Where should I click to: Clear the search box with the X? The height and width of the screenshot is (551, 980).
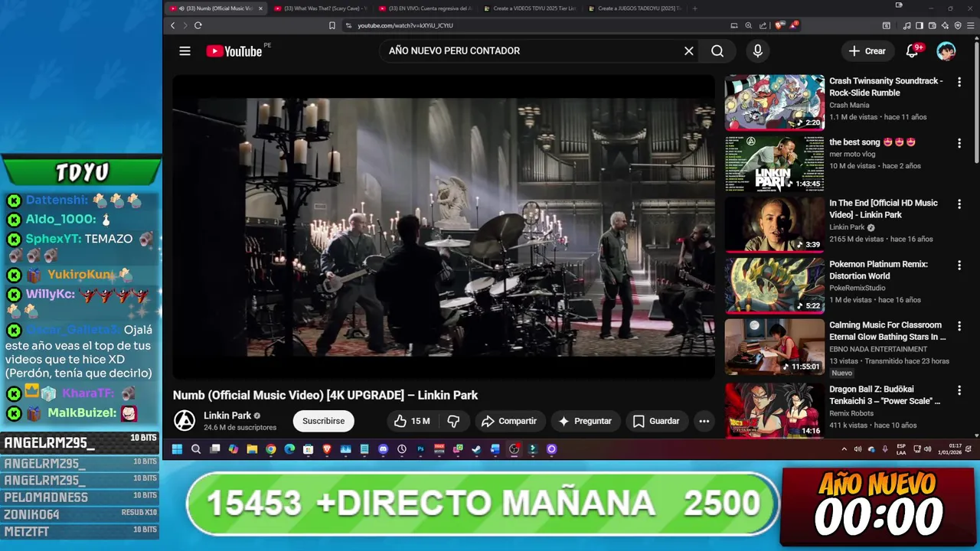[x=689, y=51]
